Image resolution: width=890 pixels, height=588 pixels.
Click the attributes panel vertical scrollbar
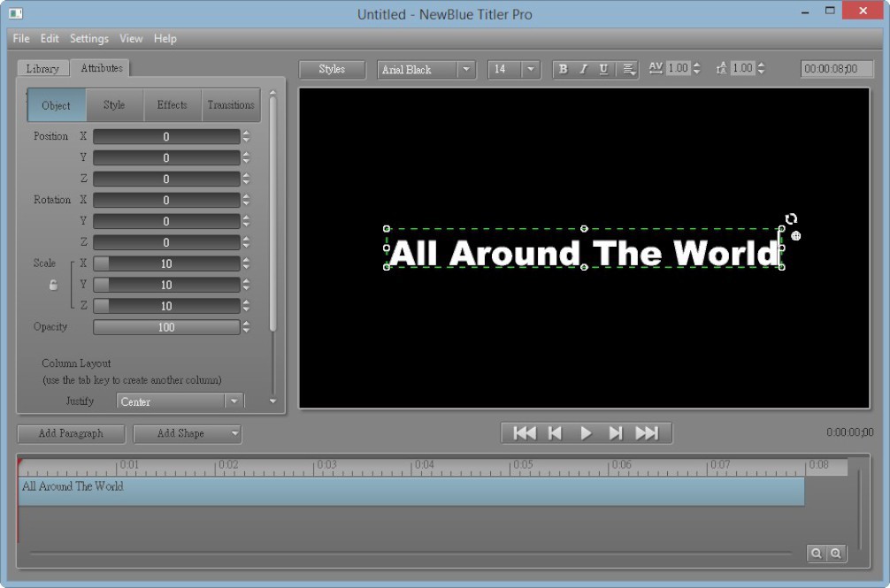272,213
